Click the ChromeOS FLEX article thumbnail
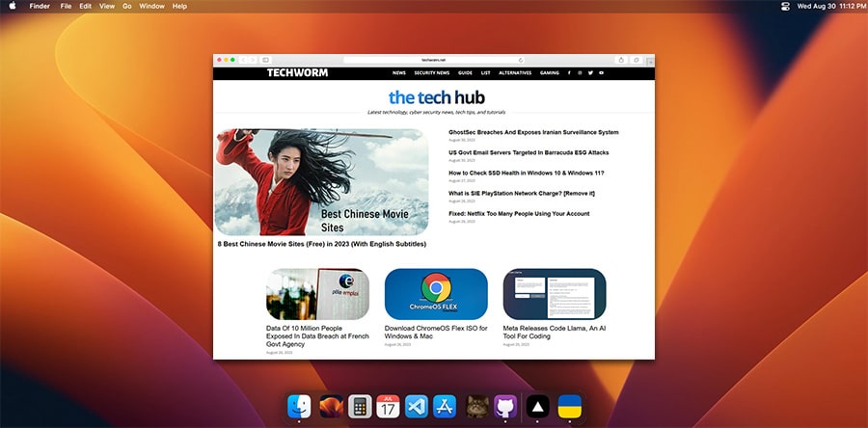868x428 pixels. (436, 294)
